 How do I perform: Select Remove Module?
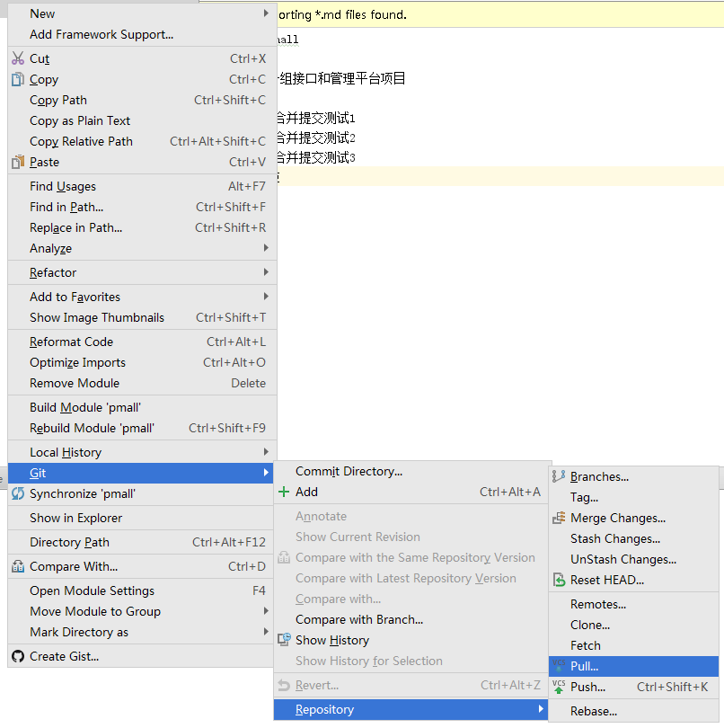click(x=143, y=383)
